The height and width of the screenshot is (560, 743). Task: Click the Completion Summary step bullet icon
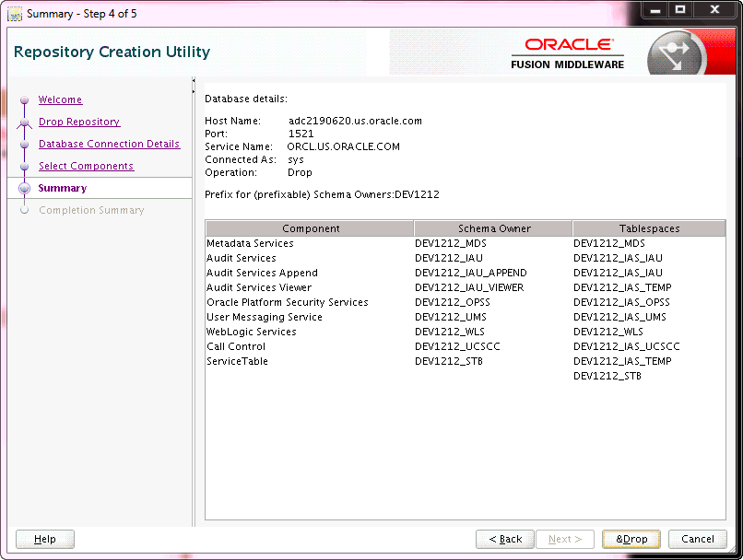[x=25, y=210]
